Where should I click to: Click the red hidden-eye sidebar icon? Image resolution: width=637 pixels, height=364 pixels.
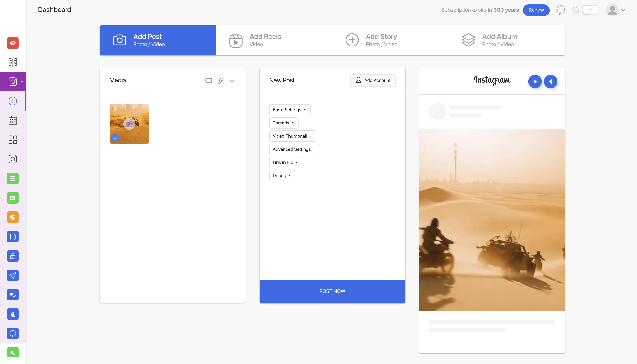[13, 43]
